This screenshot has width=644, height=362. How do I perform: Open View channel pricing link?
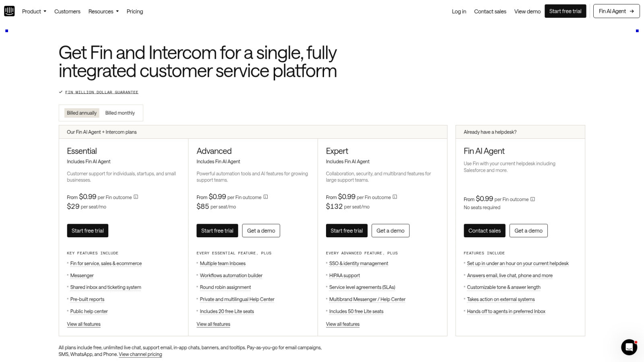140,354
